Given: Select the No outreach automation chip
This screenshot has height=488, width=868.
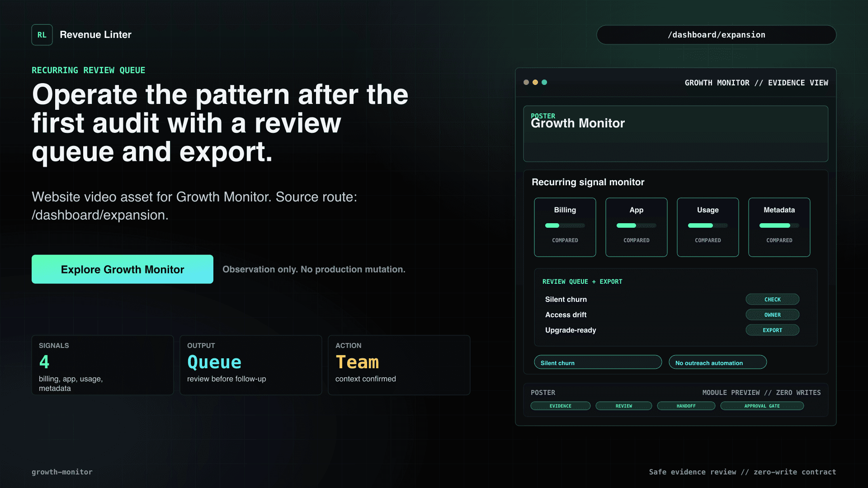Looking at the screenshot, I should 718,362.
